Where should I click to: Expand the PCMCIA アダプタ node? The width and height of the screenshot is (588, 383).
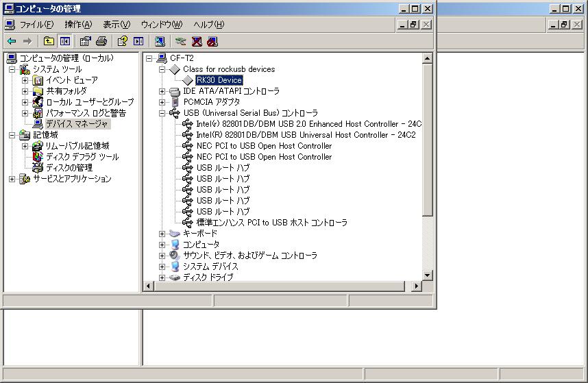click(162, 102)
